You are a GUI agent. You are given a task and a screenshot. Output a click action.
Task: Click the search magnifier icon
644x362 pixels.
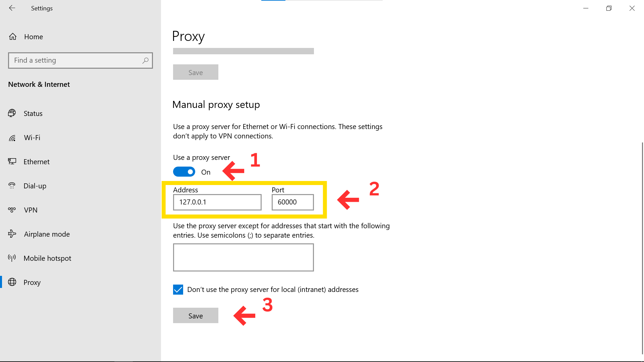(145, 61)
